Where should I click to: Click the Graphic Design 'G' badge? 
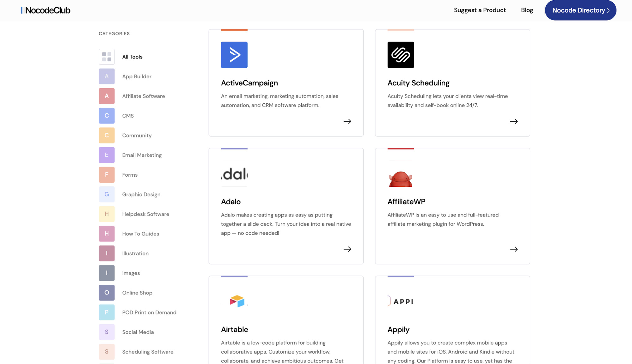click(107, 194)
